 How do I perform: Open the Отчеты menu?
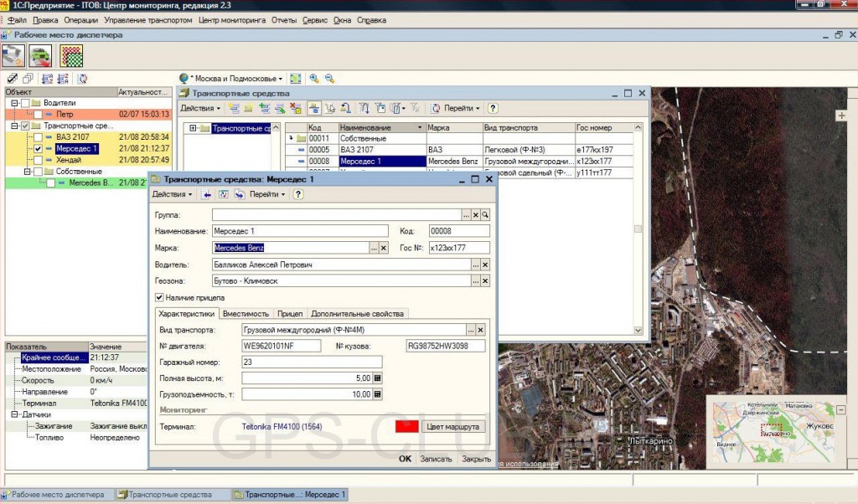point(284,20)
